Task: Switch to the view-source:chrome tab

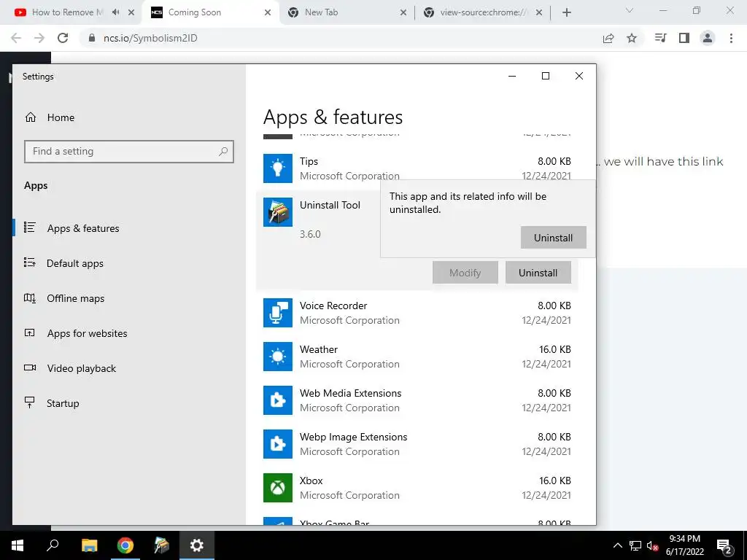Action: click(483, 12)
